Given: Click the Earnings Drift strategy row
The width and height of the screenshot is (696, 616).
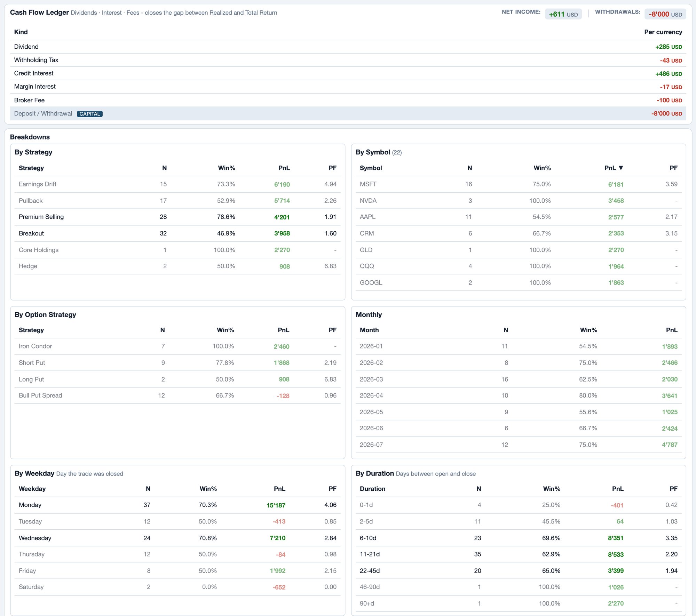Looking at the screenshot, I should point(177,184).
